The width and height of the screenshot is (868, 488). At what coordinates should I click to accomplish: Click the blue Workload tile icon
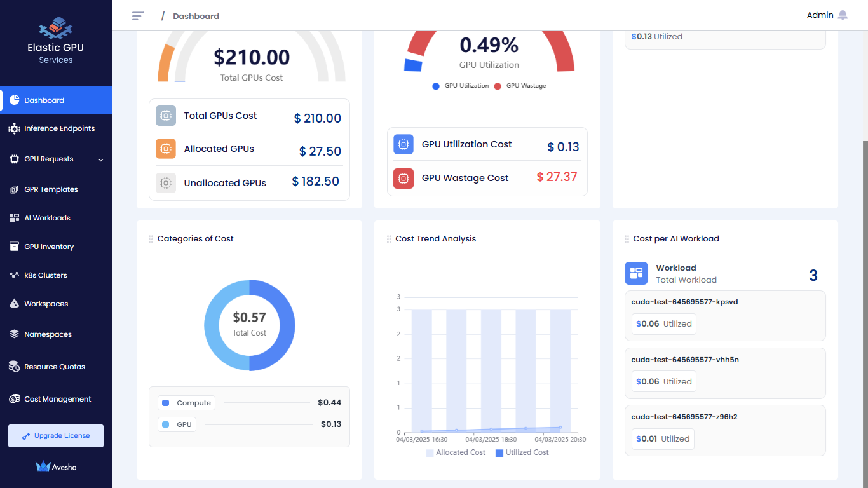click(636, 274)
